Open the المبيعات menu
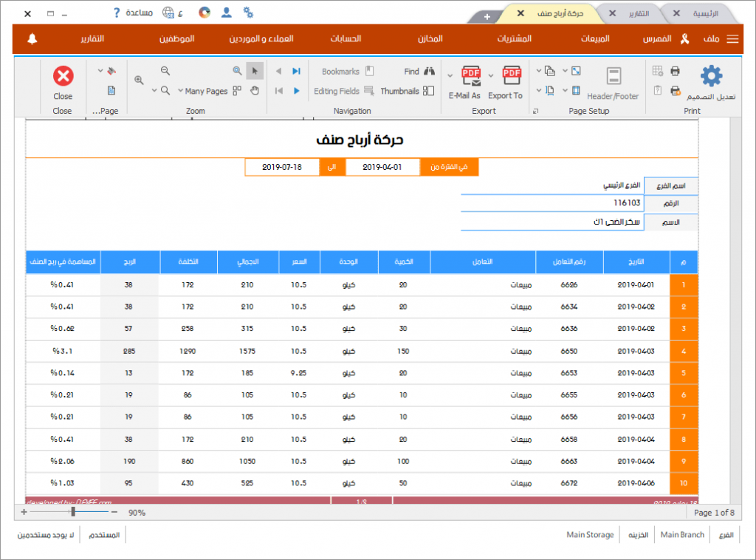 click(x=595, y=38)
